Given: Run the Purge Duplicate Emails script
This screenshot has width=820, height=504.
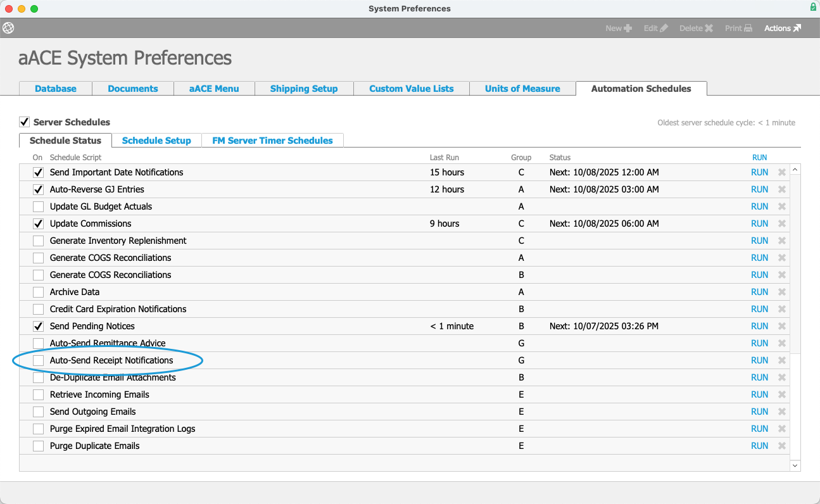Looking at the screenshot, I should pyautogui.click(x=759, y=446).
